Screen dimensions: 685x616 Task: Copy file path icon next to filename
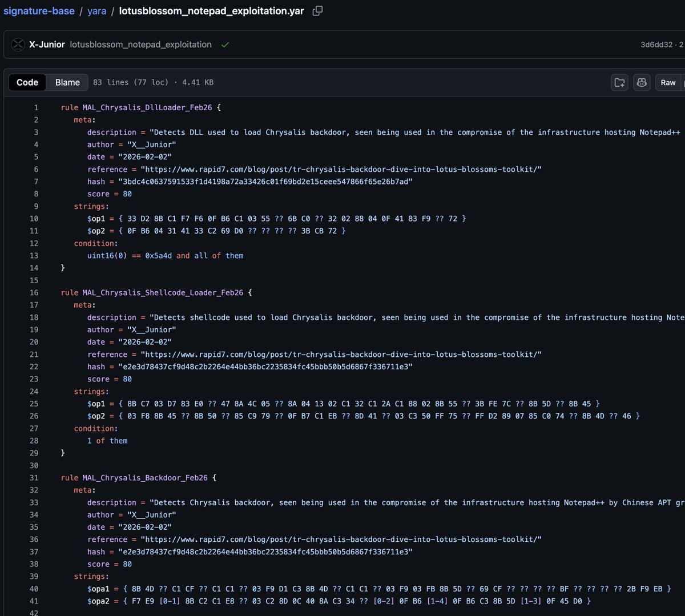pos(318,10)
